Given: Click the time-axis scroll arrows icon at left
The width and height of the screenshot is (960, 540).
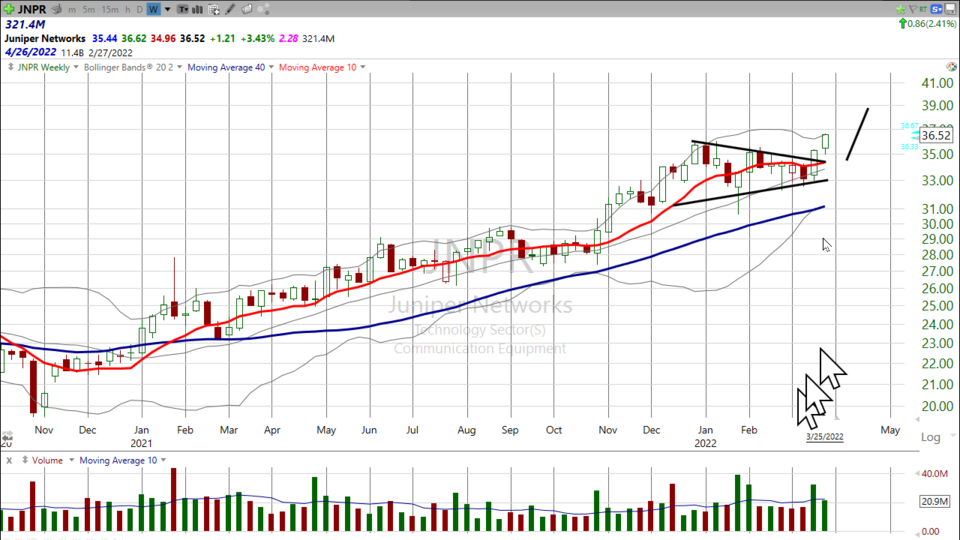Looking at the screenshot, I should click(x=7, y=438).
